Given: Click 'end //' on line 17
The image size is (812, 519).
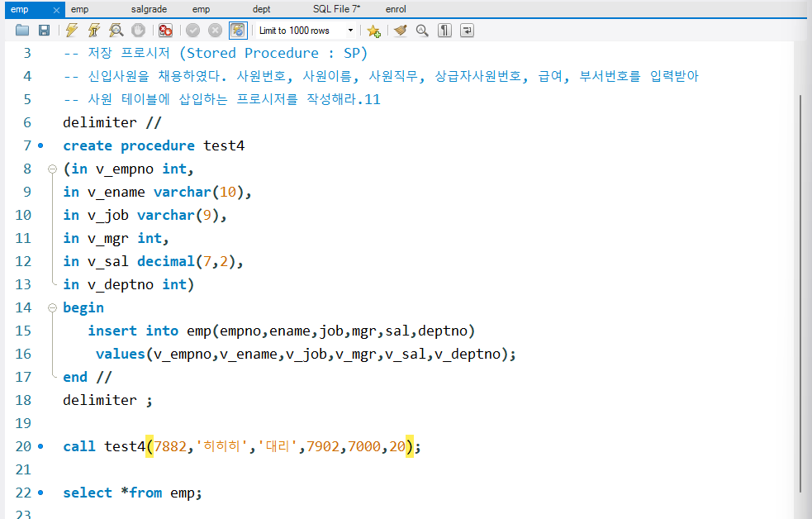Looking at the screenshot, I should pyautogui.click(x=87, y=377).
